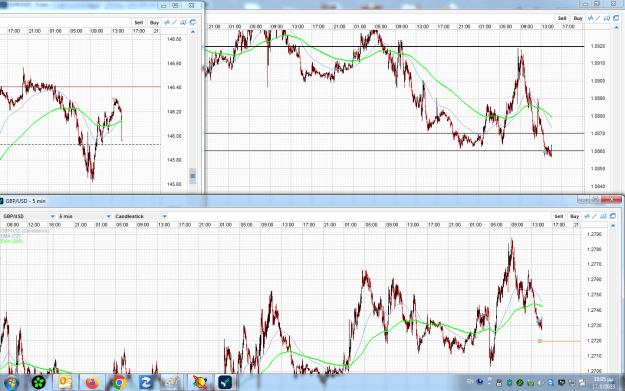The width and height of the screenshot is (625, 391).
Task: Open Outlook from the taskbar
Action: click(65, 383)
